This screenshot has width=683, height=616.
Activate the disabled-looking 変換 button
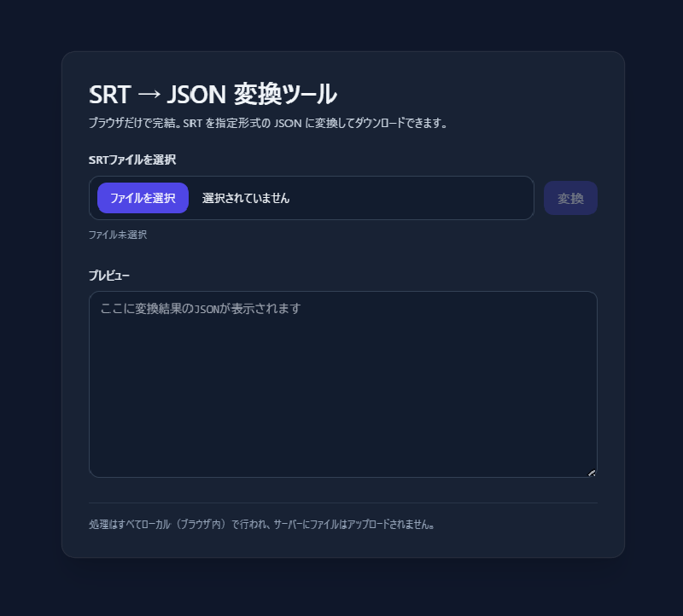point(570,197)
